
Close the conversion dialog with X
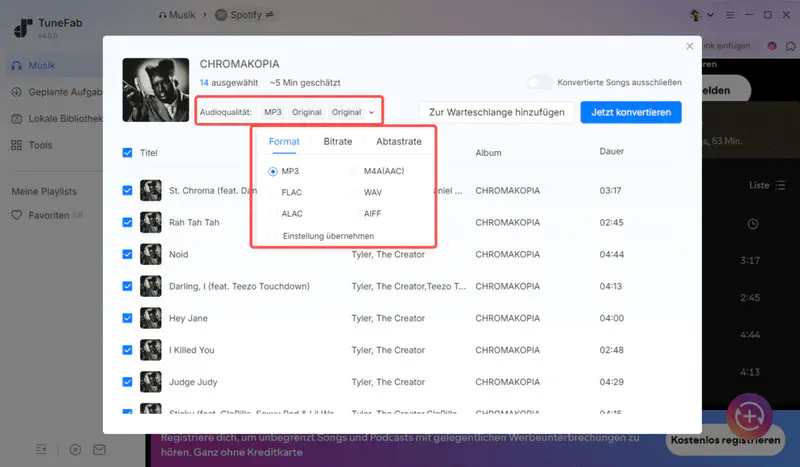(x=689, y=46)
